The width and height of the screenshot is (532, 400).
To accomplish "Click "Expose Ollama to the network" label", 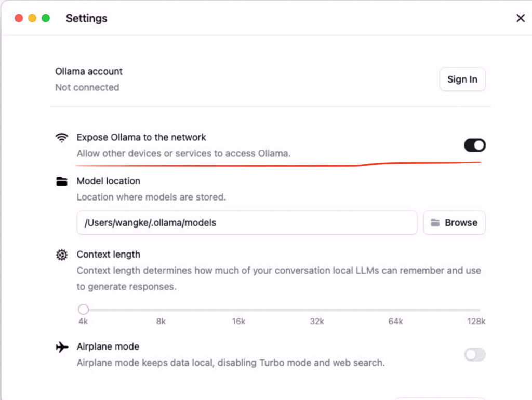I will coord(141,137).
